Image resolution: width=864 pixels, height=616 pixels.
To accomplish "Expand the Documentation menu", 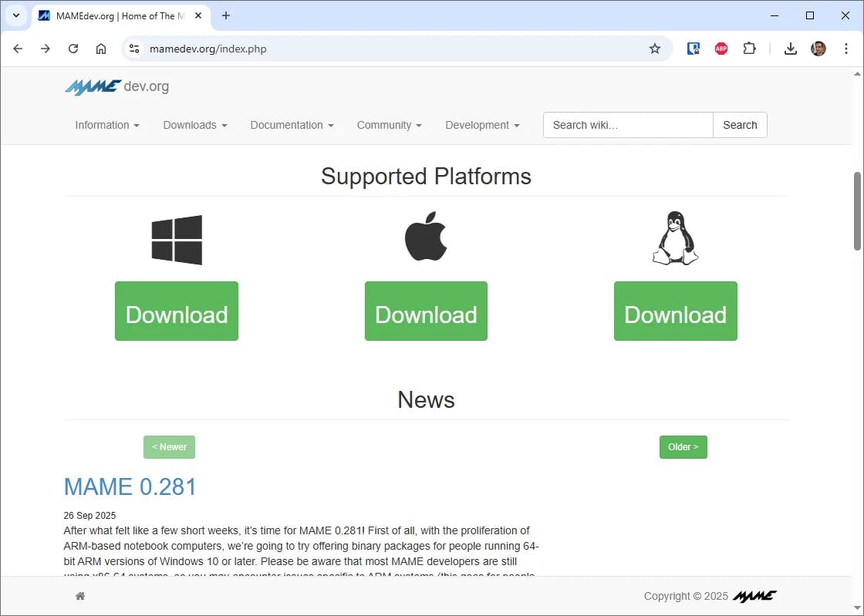I will coord(292,125).
